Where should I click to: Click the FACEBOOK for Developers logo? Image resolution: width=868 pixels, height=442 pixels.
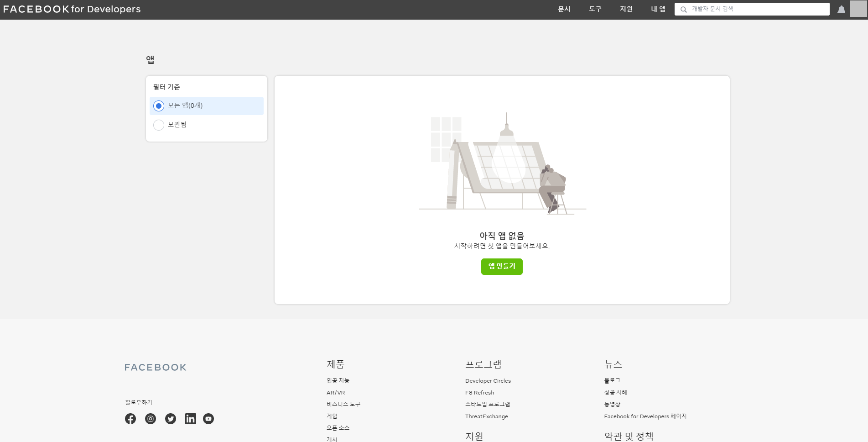(x=72, y=9)
